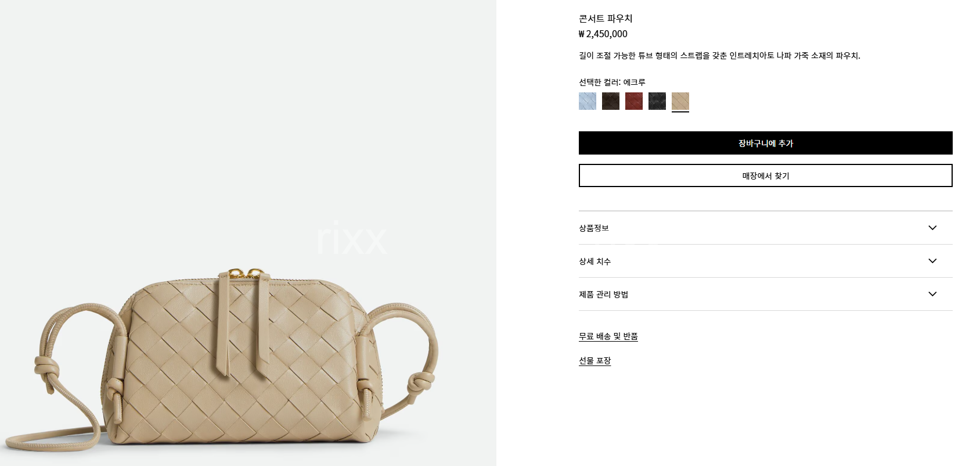Open the 상세 치수 accordion label
Image resolution: width=980 pixels, height=466 pixels.
(595, 261)
